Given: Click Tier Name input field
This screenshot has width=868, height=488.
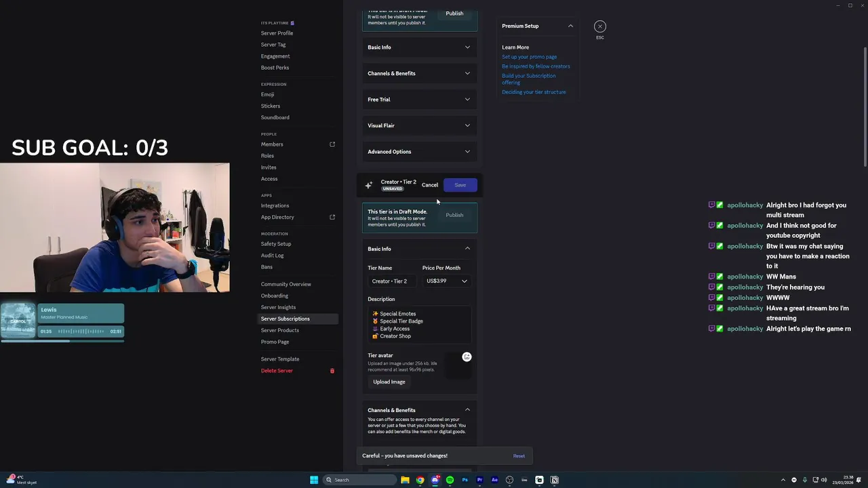Looking at the screenshot, I should pyautogui.click(x=392, y=281).
